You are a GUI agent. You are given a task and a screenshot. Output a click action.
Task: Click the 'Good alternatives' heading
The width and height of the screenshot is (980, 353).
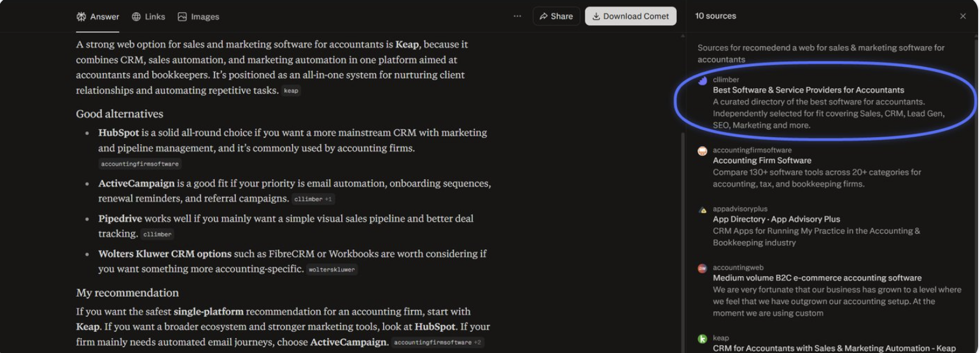120,114
